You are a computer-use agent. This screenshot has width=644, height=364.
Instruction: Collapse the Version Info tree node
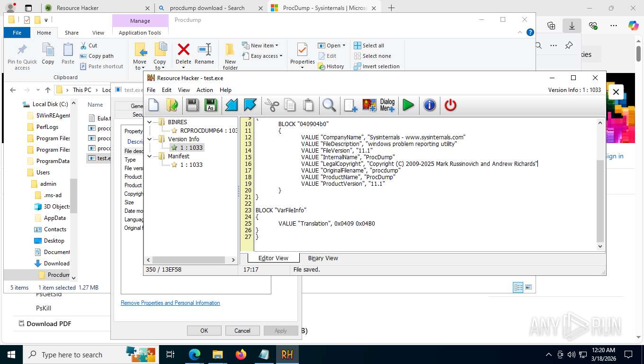pos(150,139)
